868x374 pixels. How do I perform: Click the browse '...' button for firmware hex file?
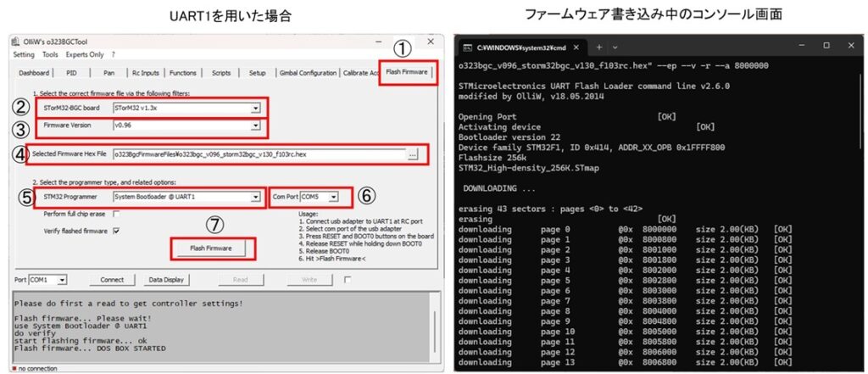(413, 155)
